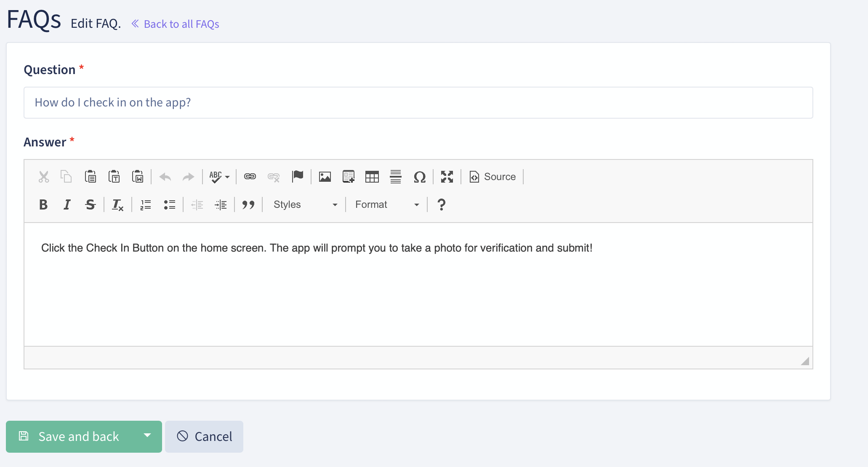The height and width of the screenshot is (467, 868).
Task: Click inside the Answer text area
Action: click(x=418, y=284)
